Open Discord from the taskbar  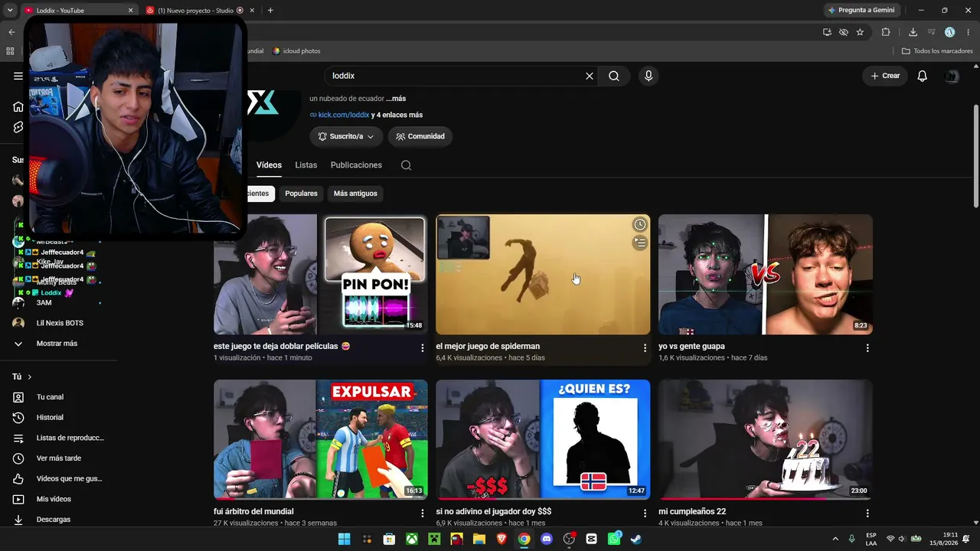pyautogui.click(x=547, y=539)
